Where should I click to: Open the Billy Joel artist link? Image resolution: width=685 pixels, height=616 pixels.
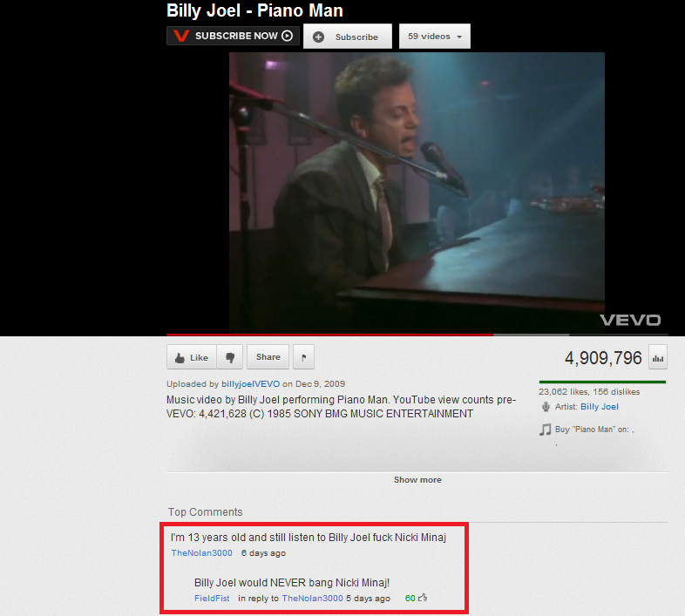600,407
